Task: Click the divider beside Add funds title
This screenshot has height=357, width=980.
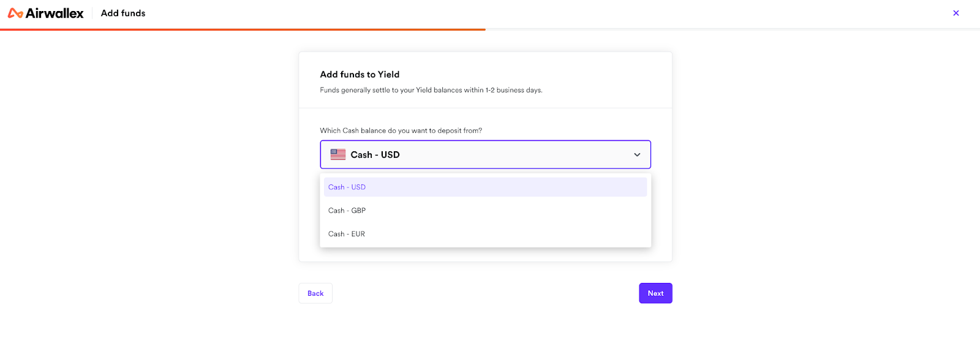Action: (x=92, y=13)
